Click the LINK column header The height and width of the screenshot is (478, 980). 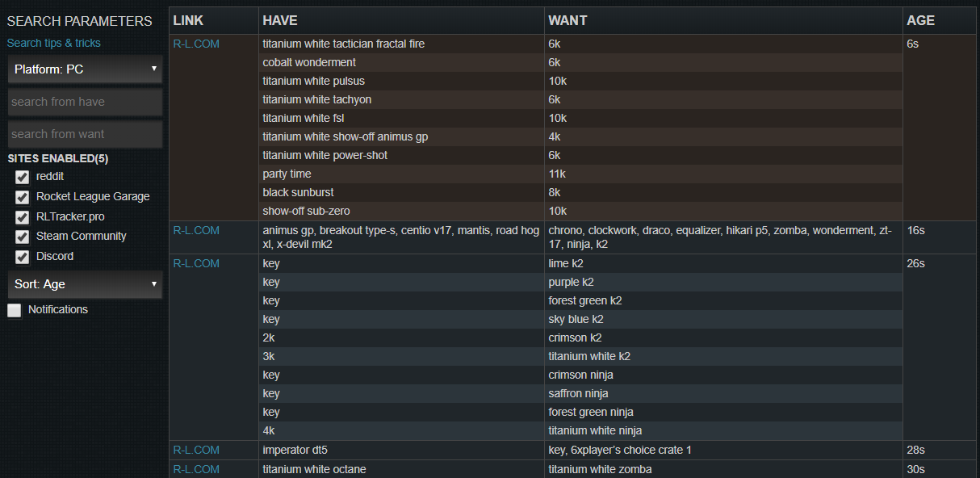(188, 20)
